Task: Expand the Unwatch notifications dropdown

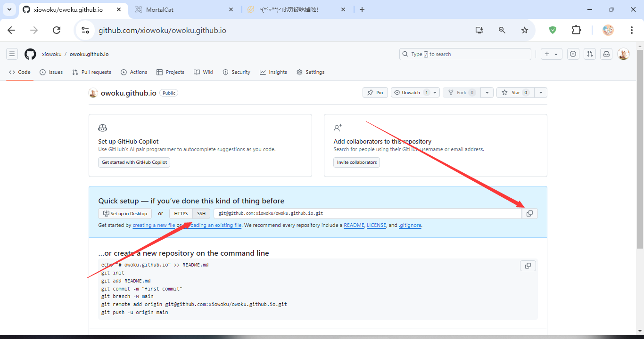Action: pos(435,93)
